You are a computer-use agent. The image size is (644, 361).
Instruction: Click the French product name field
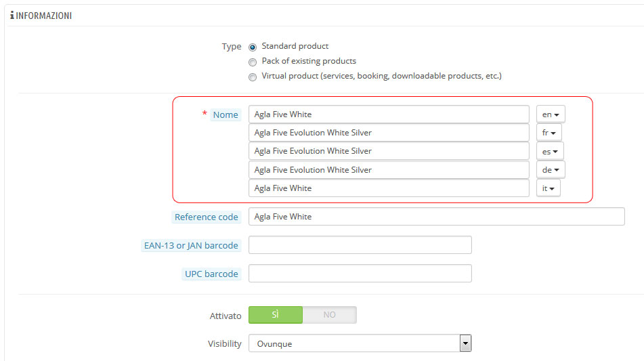coord(388,133)
